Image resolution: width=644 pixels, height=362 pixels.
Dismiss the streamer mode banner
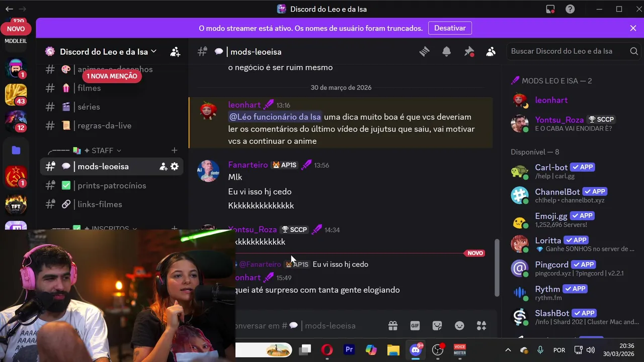point(633,28)
